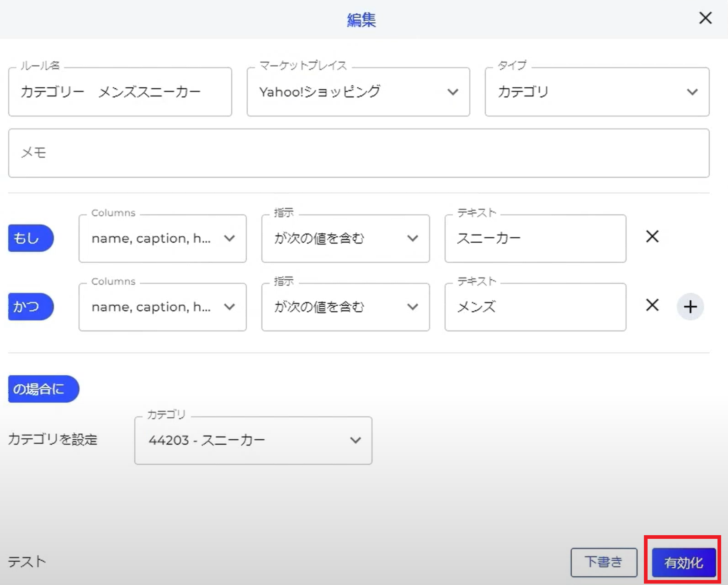Click the もし condition badge
This screenshot has height=585, width=728.
[31, 238]
